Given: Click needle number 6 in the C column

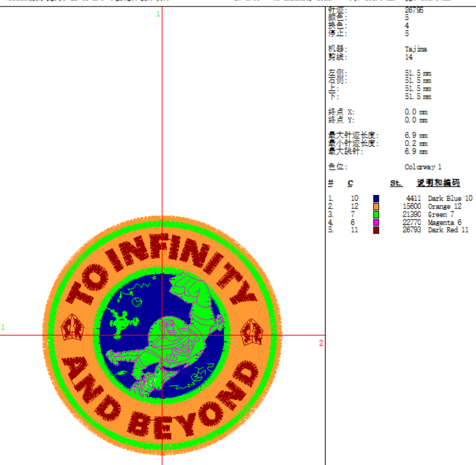Looking at the screenshot, I should (x=352, y=223).
